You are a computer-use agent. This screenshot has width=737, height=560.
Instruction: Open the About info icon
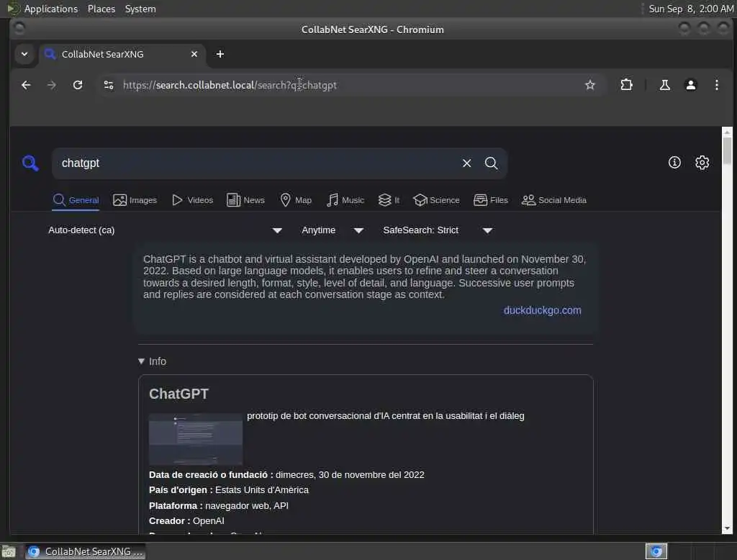(674, 163)
